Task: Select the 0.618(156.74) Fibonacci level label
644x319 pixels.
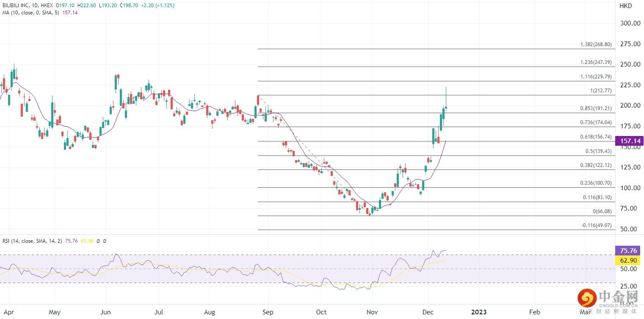Action: coord(596,137)
